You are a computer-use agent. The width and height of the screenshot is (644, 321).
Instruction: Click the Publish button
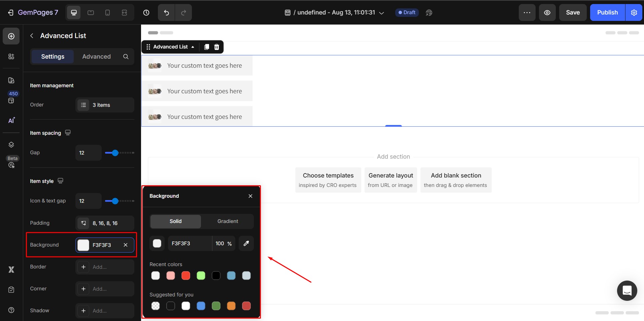[607, 12]
